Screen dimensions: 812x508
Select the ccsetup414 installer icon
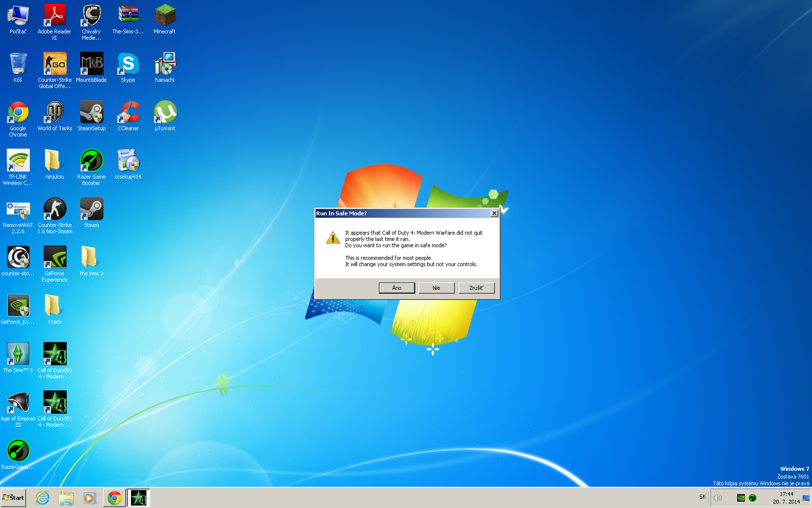coord(128,164)
